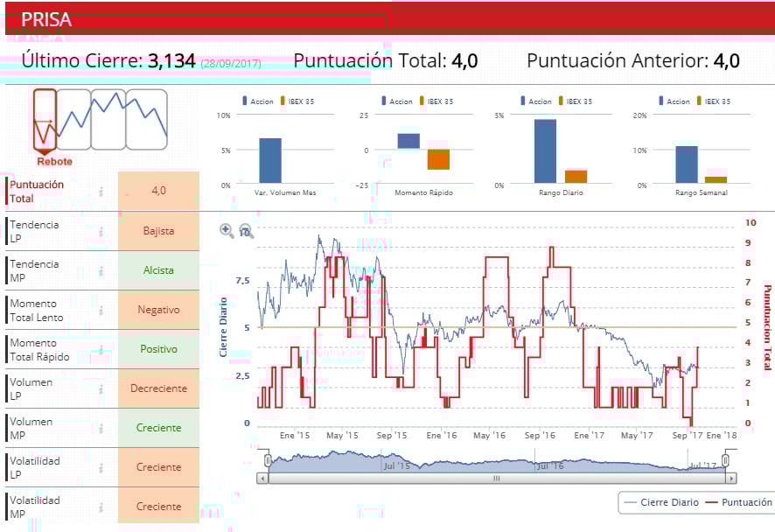Click the right scroll arrow of the navigator
This screenshot has height=532, width=775.
(731, 478)
